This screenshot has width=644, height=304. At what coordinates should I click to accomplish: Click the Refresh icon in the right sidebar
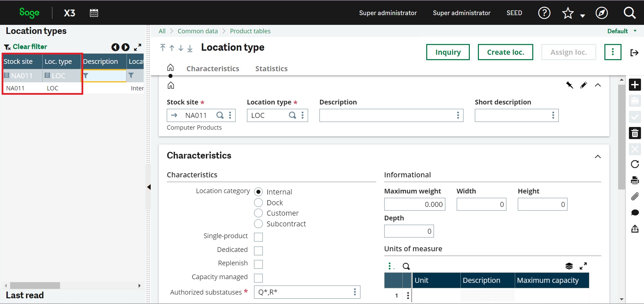[x=635, y=164]
